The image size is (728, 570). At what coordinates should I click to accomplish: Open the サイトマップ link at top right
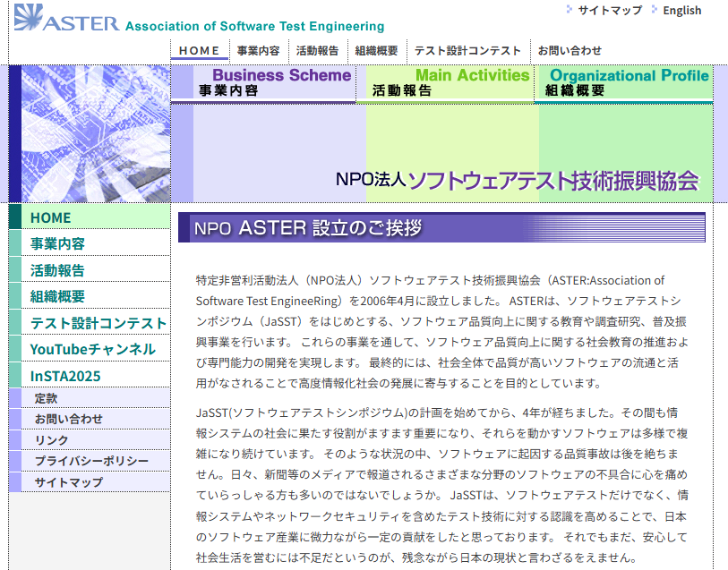coord(610,10)
